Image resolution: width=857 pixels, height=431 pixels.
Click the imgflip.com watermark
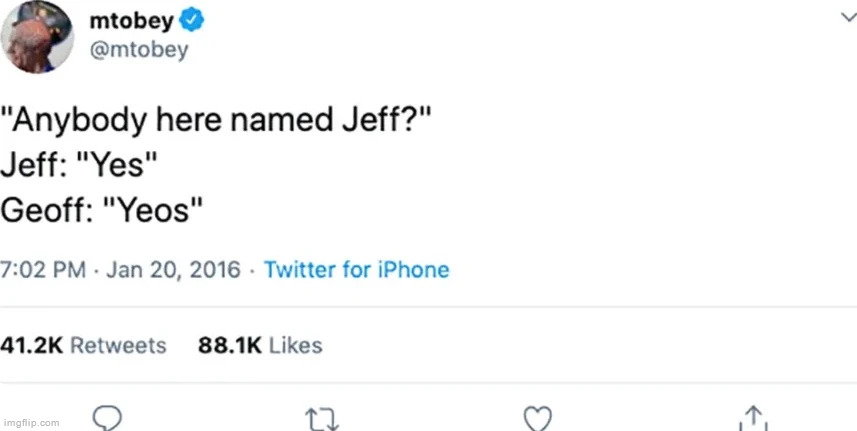(x=31, y=423)
